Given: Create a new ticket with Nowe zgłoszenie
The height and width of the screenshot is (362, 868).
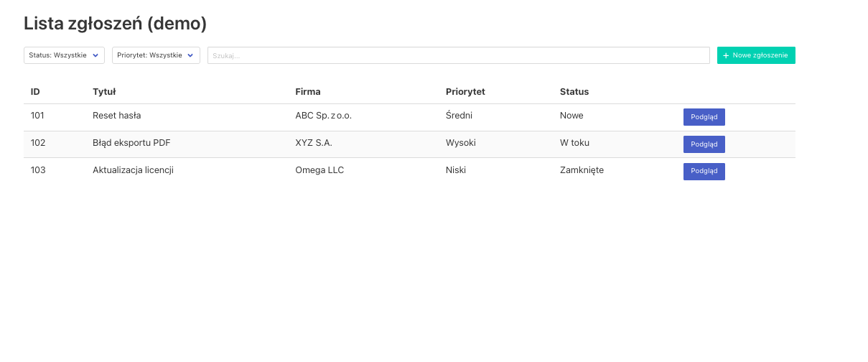Looking at the screenshot, I should point(756,55).
